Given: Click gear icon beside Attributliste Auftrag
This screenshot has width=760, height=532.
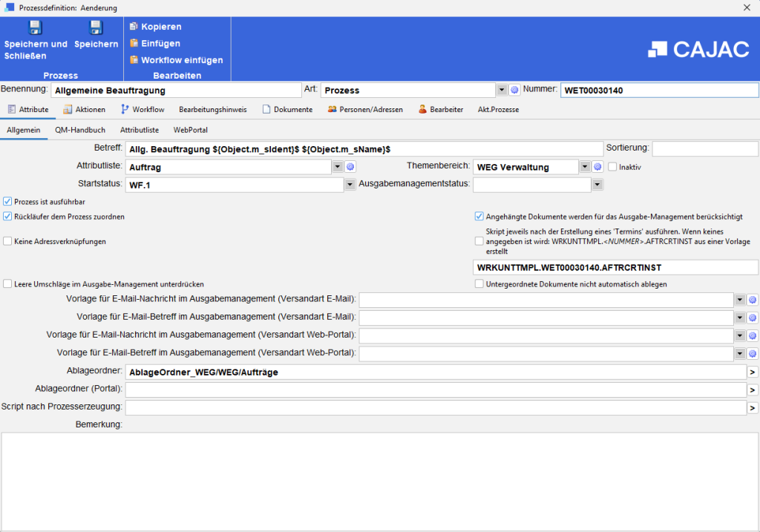Looking at the screenshot, I should [350, 167].
